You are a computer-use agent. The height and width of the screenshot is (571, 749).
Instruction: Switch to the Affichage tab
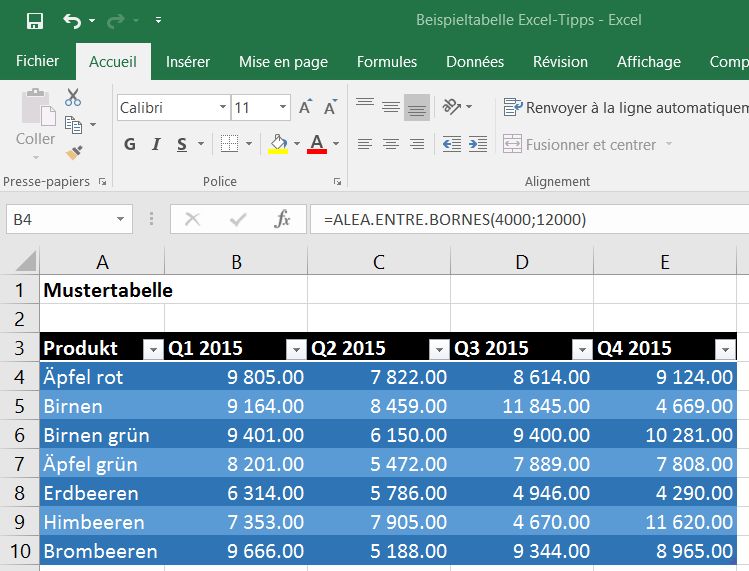tap(649, 62)
